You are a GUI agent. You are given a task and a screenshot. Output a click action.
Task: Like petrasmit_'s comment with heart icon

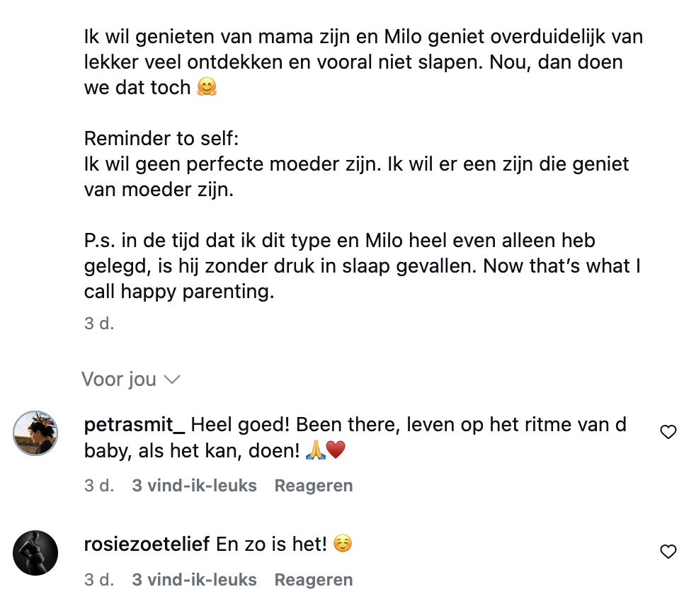668,432
